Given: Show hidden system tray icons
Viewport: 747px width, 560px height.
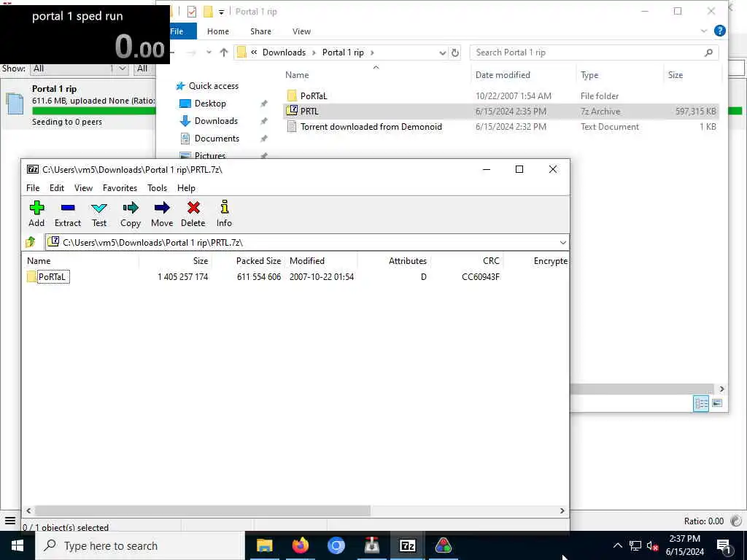Looking at the screenshot, I should coord(617,545).
